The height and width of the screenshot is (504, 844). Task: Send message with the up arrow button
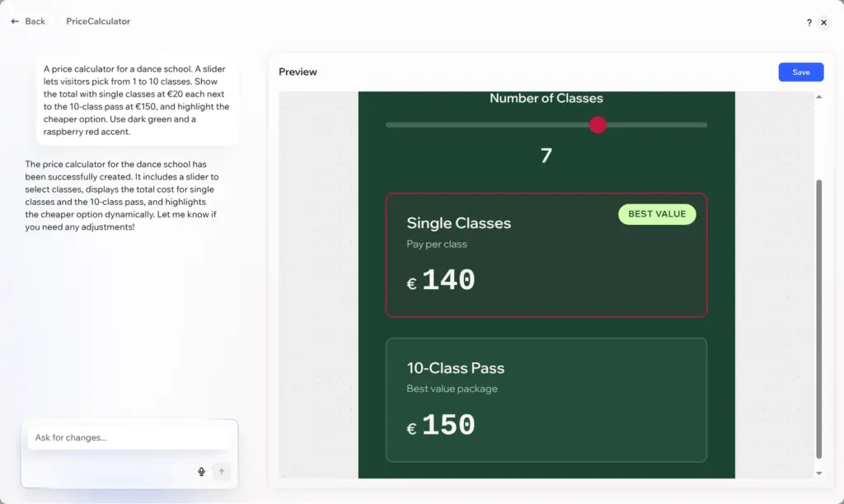[221, 472]
